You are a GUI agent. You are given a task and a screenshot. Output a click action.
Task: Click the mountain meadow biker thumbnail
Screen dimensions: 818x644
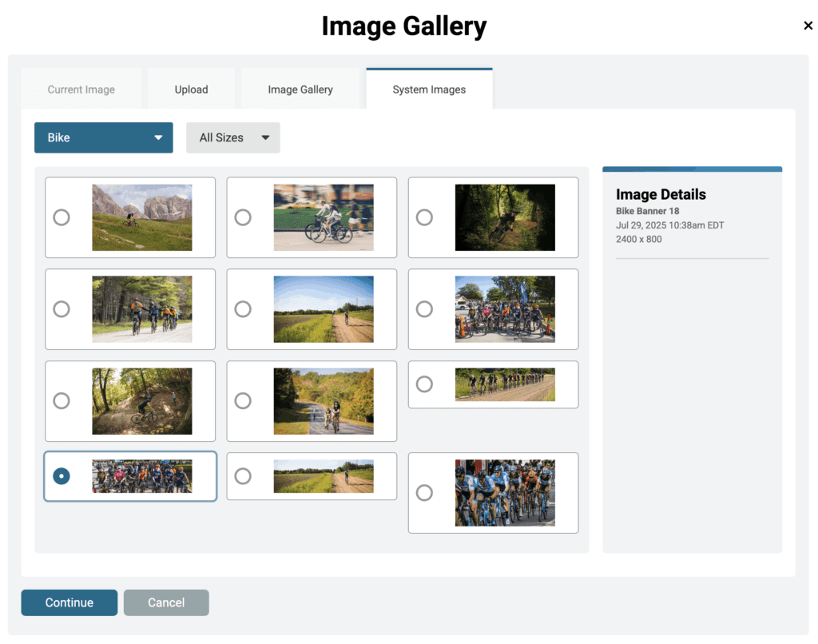tap(142, 217)
